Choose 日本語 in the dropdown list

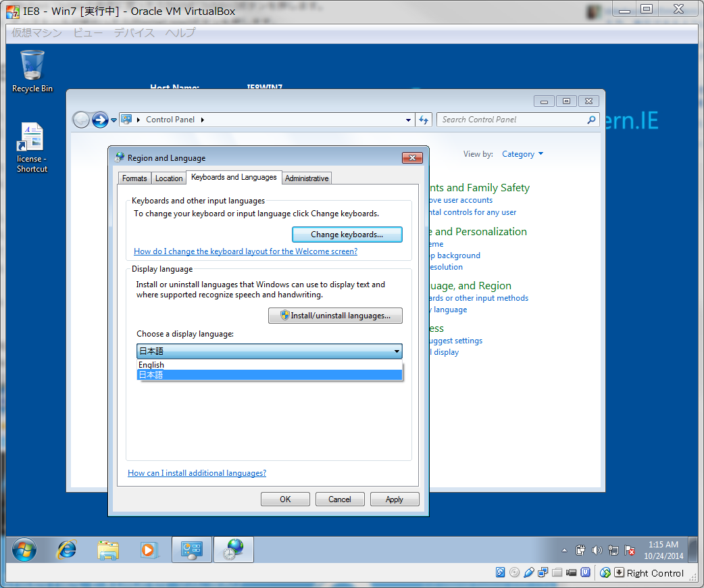tap(270, 375)
